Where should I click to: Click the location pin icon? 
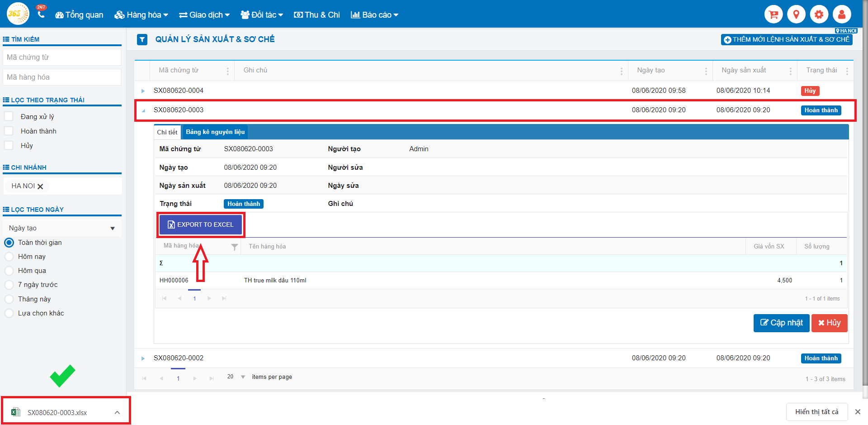[x=796, y=14]
